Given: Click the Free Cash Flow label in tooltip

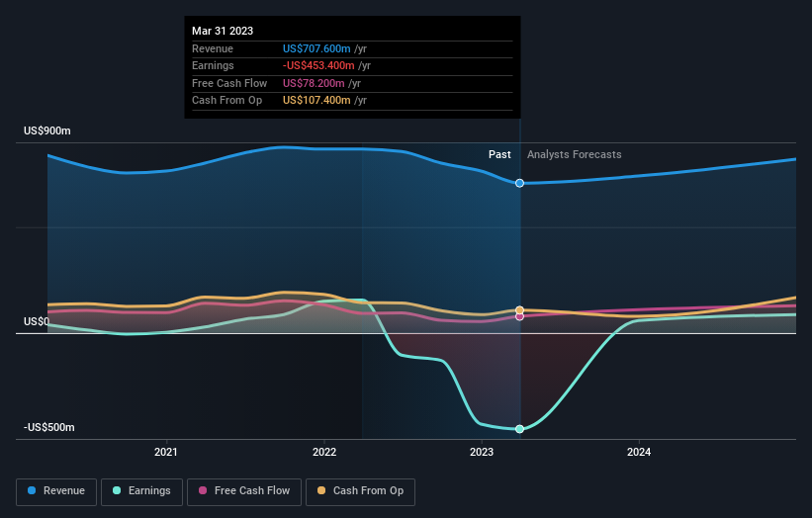Looking at the screenshot, I should tap(229, 83).
